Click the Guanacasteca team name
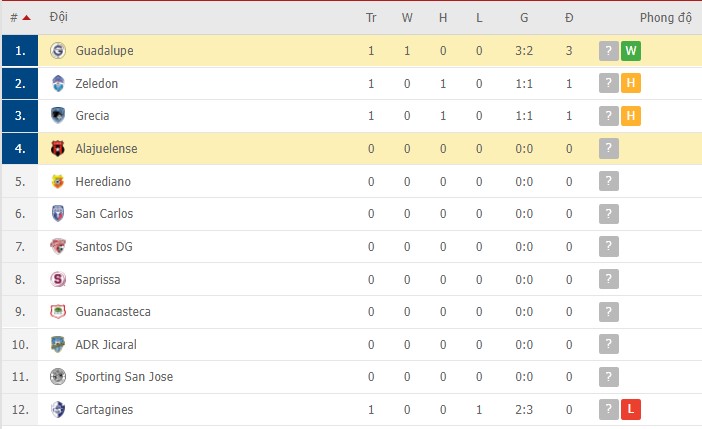 113,312
